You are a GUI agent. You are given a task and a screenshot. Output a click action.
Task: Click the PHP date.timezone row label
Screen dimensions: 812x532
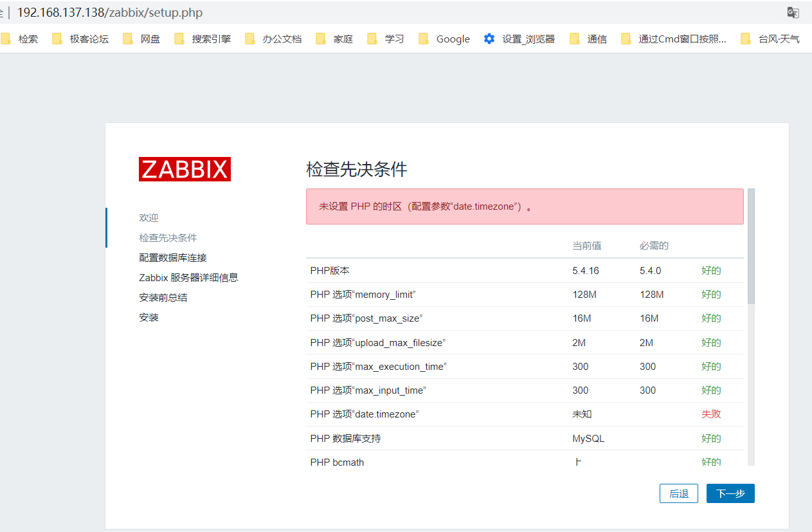(x=365, y=414)
